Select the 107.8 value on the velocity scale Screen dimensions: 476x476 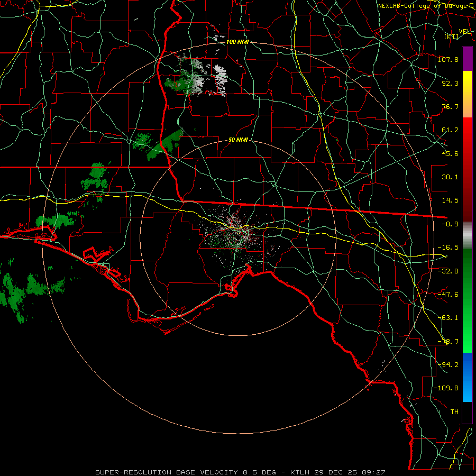click(x=448, y=59)
